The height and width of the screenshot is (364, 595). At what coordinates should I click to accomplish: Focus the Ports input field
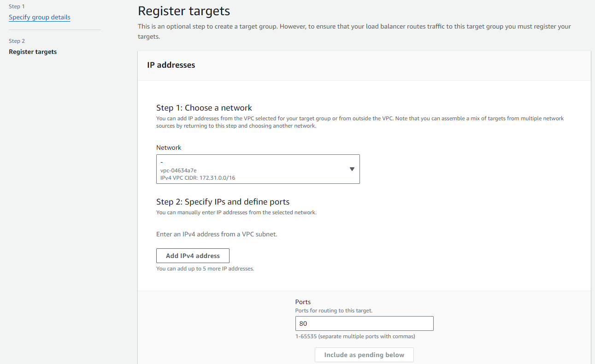click(x=364, y=323)
